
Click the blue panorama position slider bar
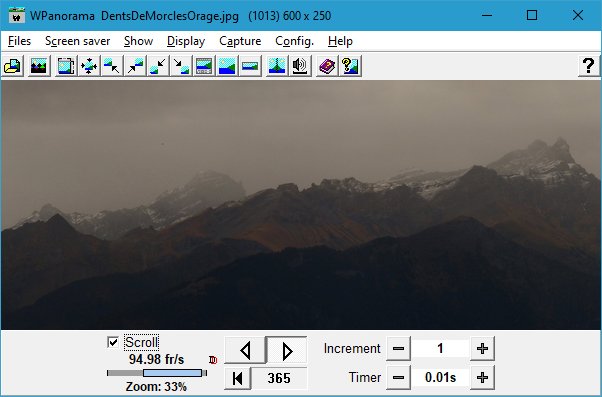pos(172,373)
